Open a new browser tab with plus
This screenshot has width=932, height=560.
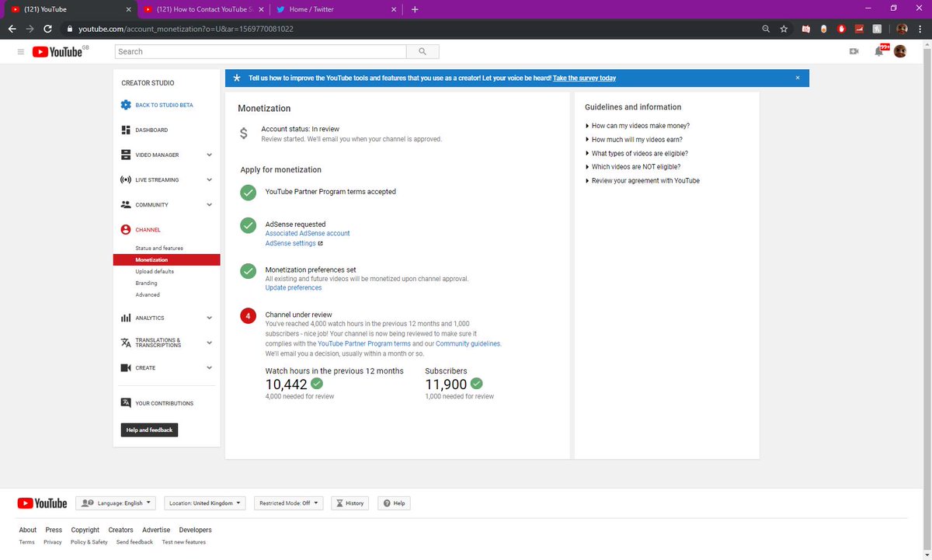click(x=415, y=9)
